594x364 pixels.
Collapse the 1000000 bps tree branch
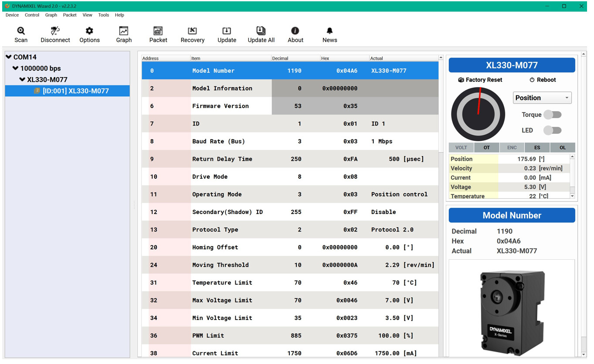point(16,68)
